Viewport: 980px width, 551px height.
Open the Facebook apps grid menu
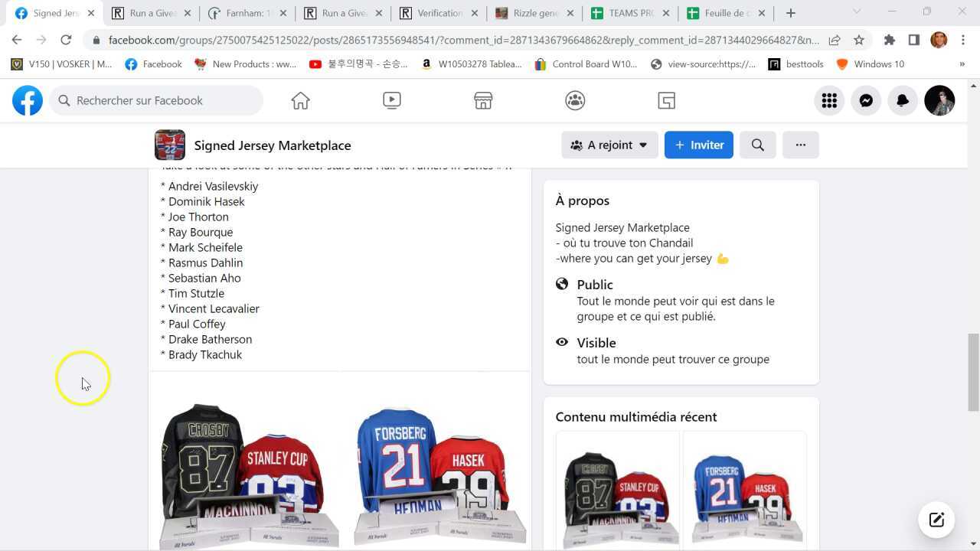pyautogui.click(x=829, y=100)
